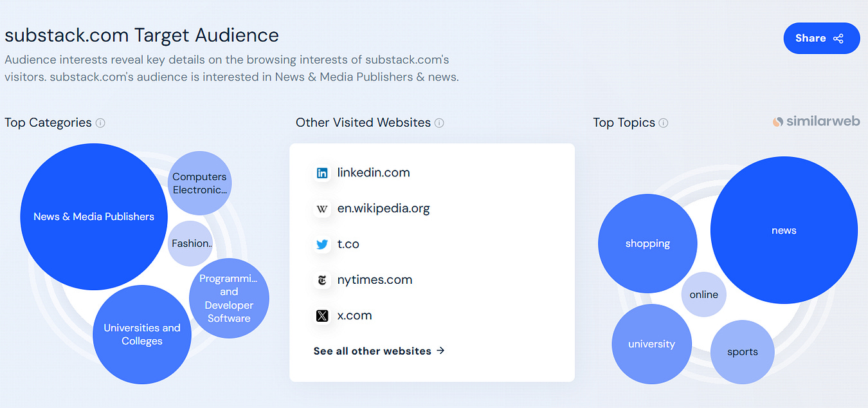This screenshot has height=408, width=868.
Task: Select the Computers Electronics category bubble
Action: point(199,183)
